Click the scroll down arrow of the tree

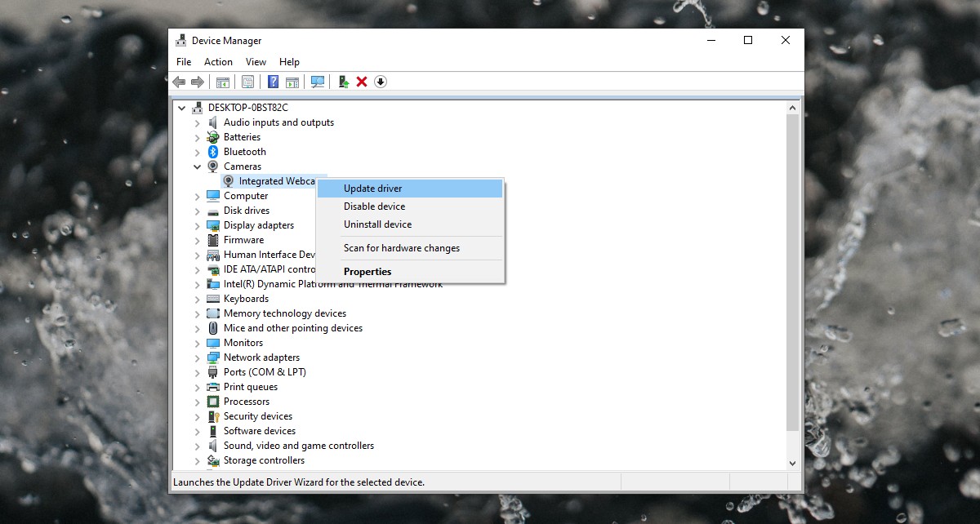click(x=792, y=463)
